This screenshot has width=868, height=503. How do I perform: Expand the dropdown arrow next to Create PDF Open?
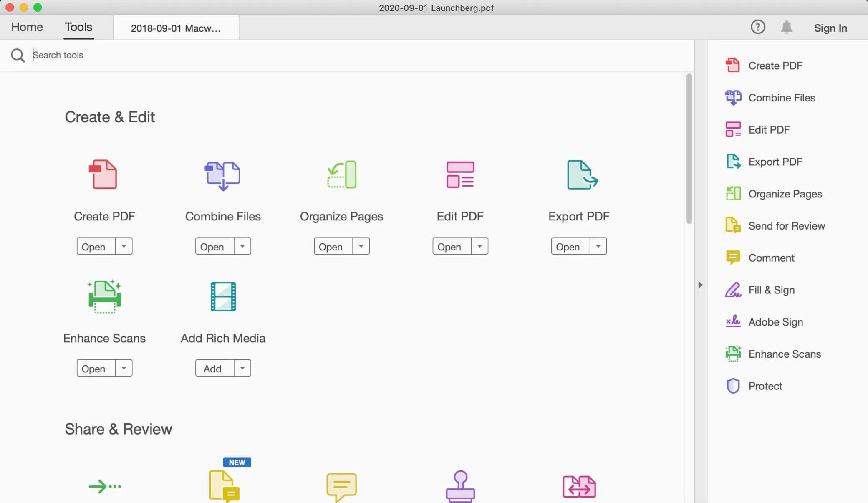(x=124, y=246)
